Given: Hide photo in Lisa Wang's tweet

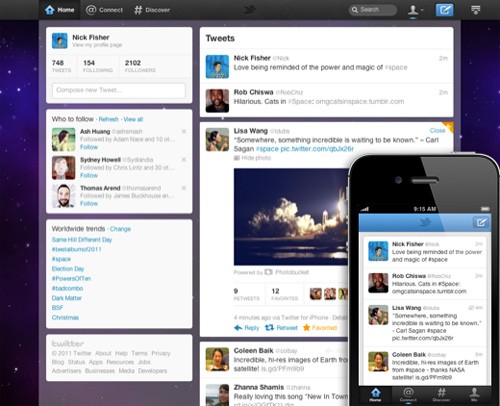Looking at the screenshot, I should [253, 158].
